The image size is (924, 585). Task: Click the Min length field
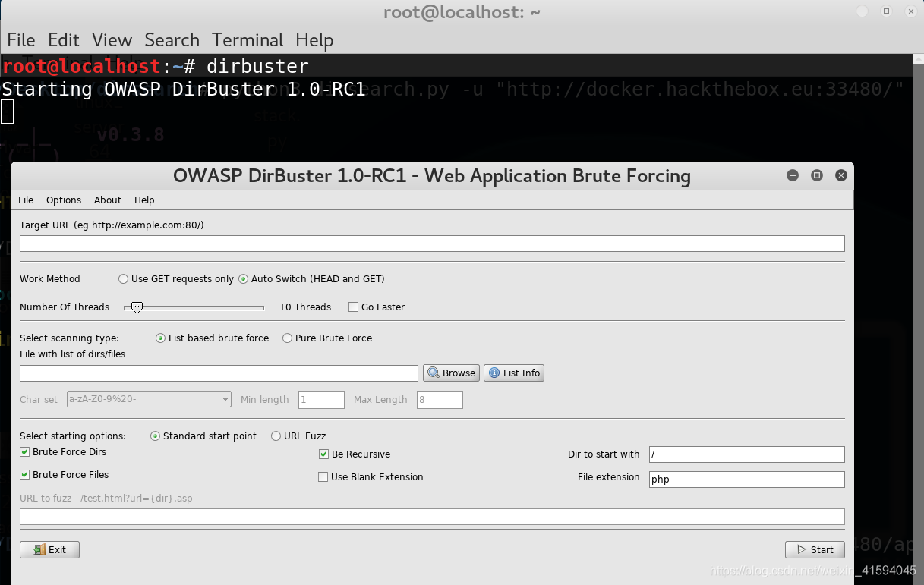point(321,400)
